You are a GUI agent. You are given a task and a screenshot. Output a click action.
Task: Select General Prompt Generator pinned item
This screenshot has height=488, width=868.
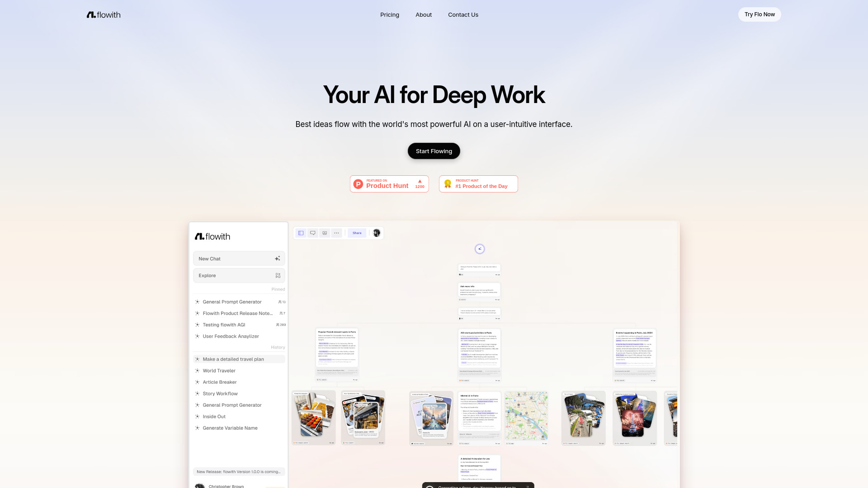[232, 301]
